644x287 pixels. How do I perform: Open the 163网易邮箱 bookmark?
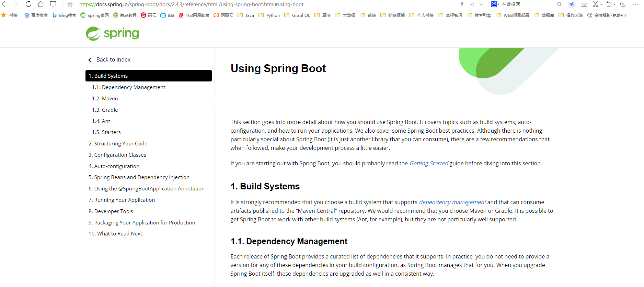point(194,15)
